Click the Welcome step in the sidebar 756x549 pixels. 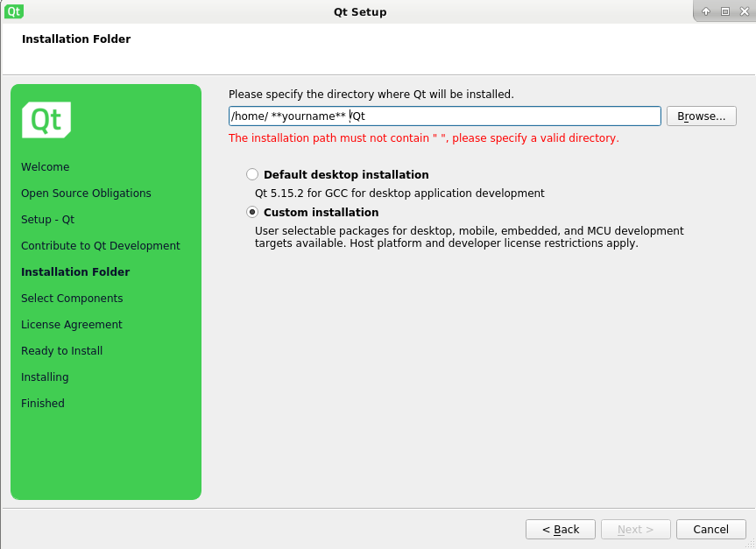click(x=46, y=166)
